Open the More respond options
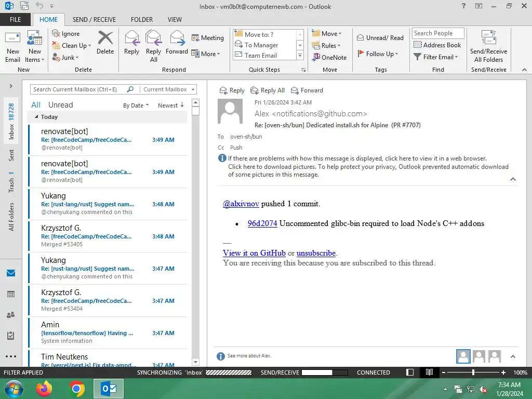532x399 pixels. point(206,54)
